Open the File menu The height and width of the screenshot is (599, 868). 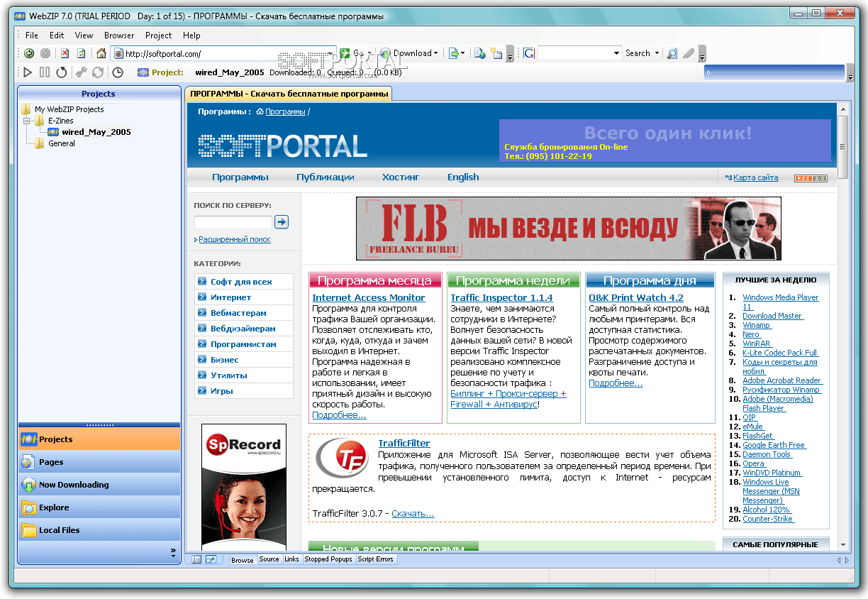coord(32,35)
